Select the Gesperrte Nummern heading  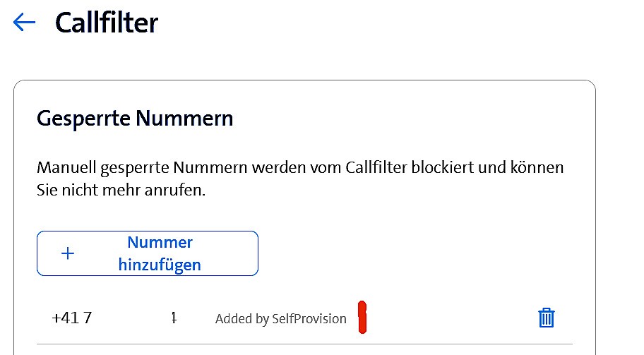tap(134, 118)
